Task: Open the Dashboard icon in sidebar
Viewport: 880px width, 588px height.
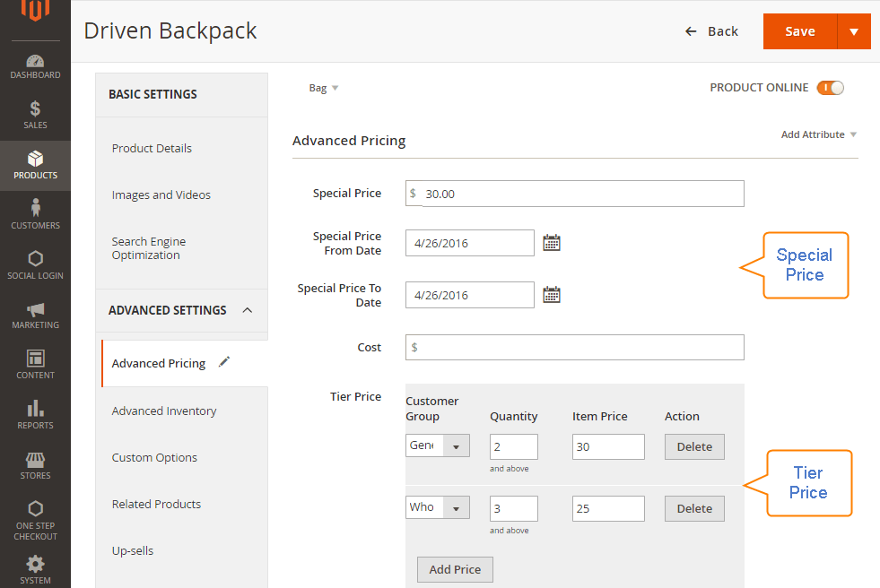Action: (35, 61)
